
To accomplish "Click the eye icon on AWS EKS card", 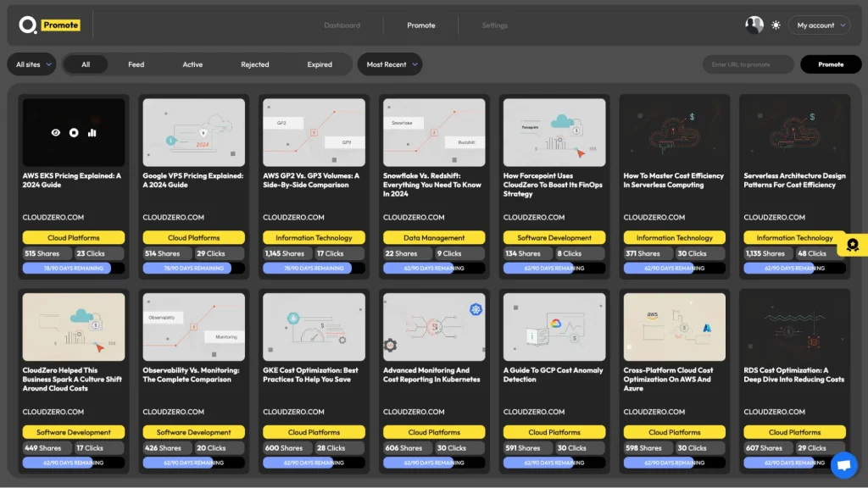I will (x=56, y=133).
